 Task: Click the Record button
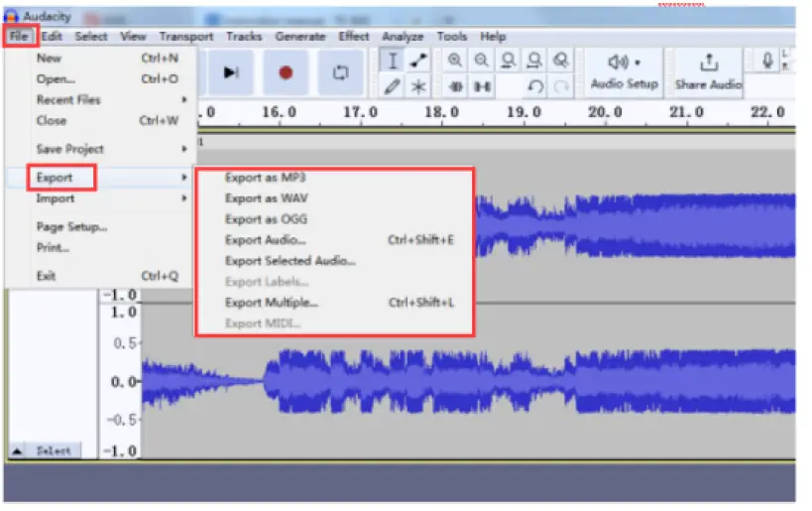click(286, 72)
